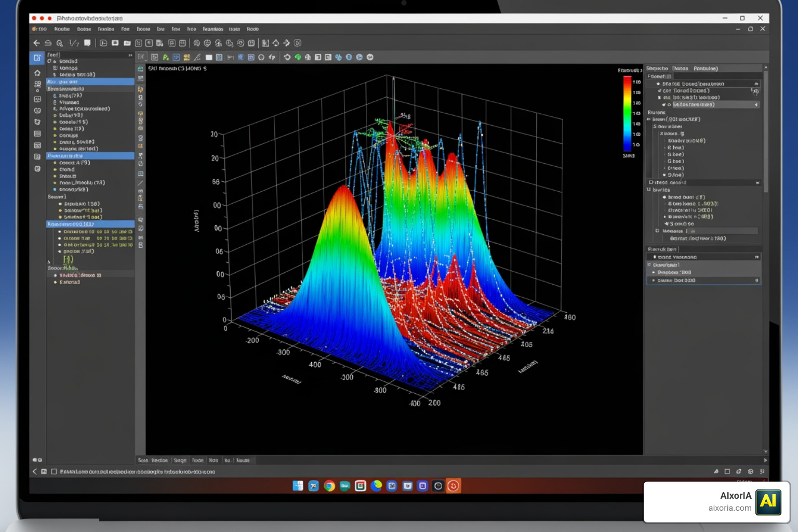This screenshot has height=532, width=798.
Task: Switch to the 'Sags' tab below the plot
Action: pos(180,460)
